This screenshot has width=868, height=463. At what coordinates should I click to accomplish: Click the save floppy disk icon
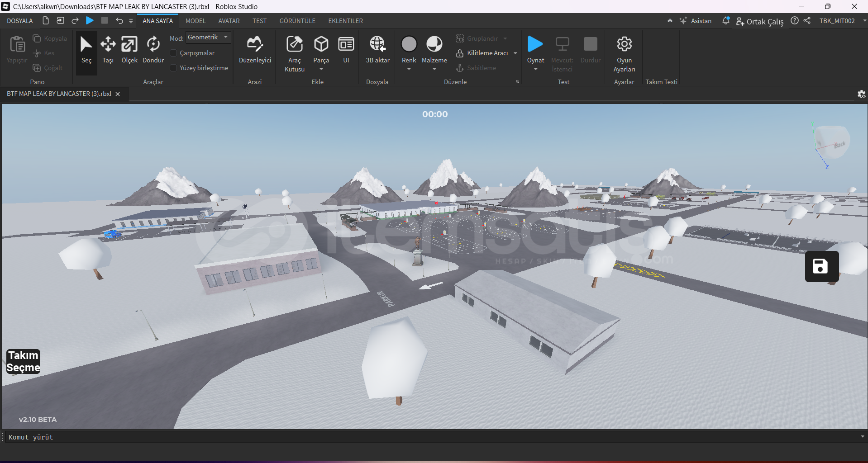click(822, 266)
